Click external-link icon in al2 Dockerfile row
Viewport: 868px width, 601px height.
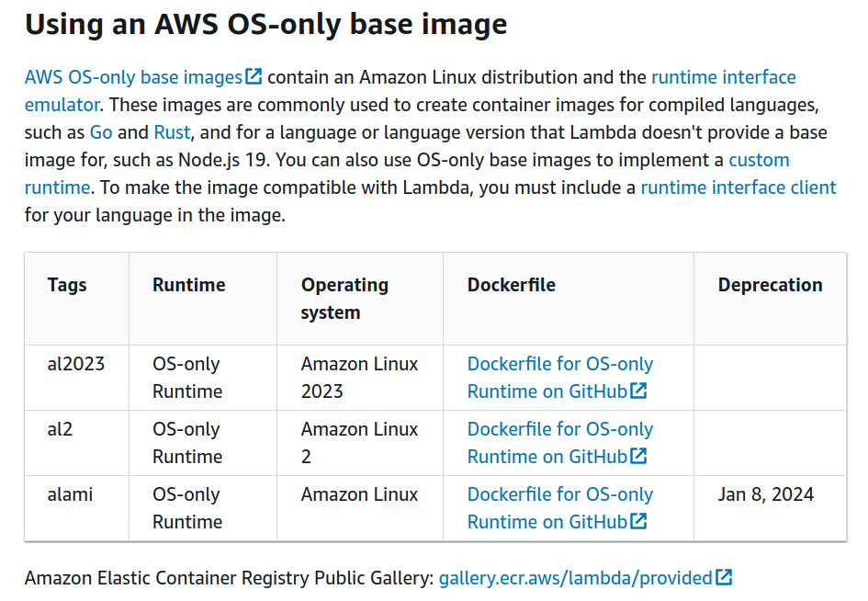[x=639, y=457]
